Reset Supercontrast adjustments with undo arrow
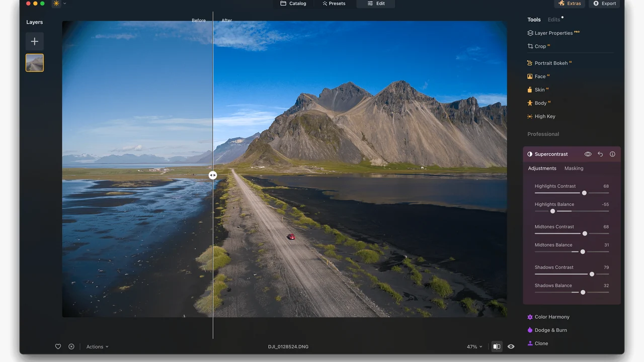This screenshot has height=362, width=644. point(600,154)
